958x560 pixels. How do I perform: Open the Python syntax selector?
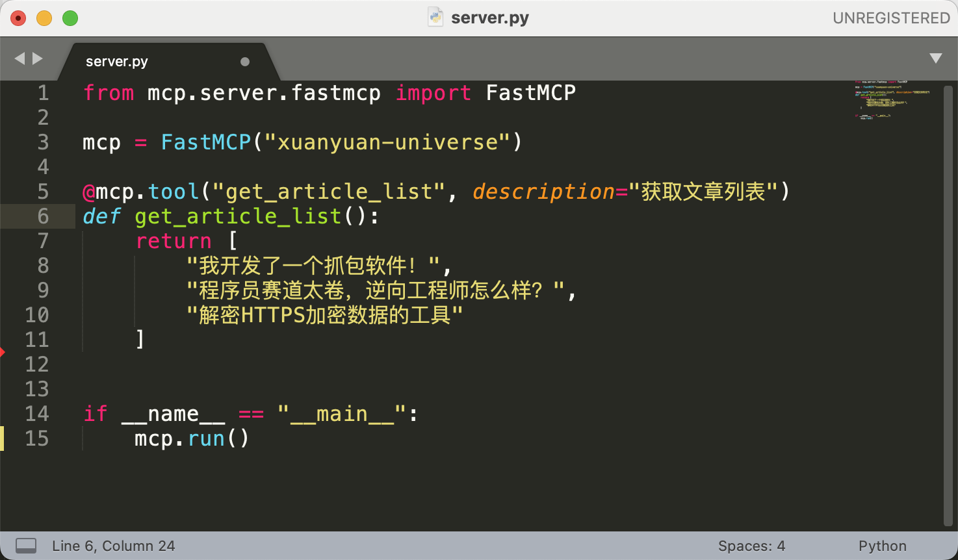pyautogui.click(x=882, y=546)
